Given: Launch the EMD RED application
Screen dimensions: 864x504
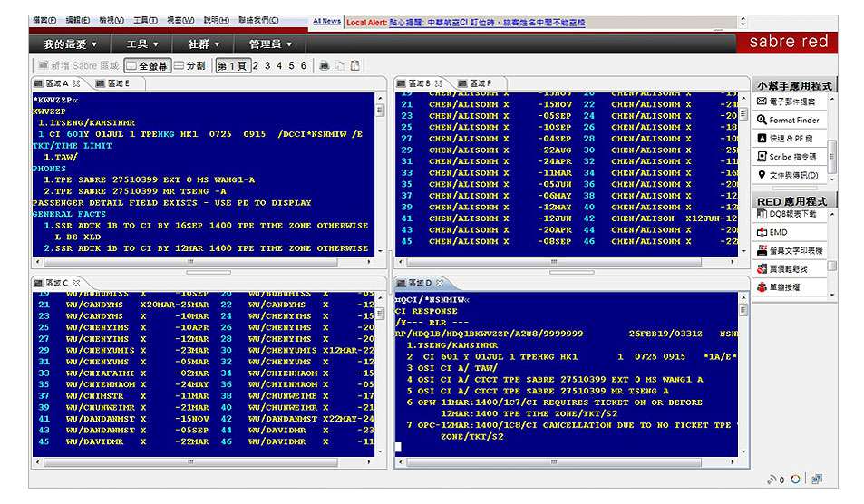Looking at the screenshot, I should pyautogui.click(x=788, y=232).
